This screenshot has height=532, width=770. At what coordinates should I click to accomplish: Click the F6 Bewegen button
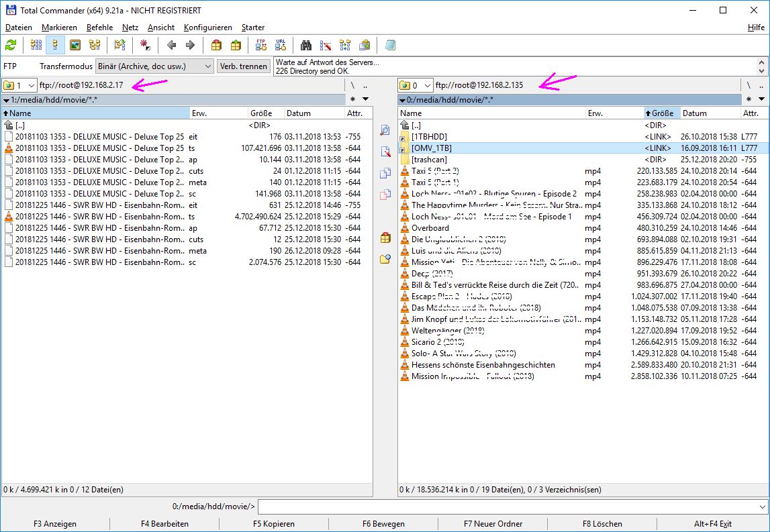pos(383,524)
